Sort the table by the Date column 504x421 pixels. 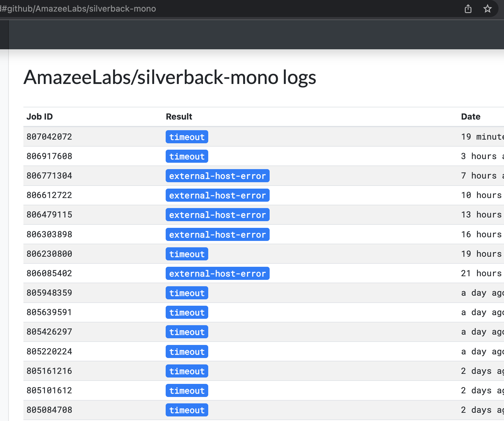tap(471, 117)
